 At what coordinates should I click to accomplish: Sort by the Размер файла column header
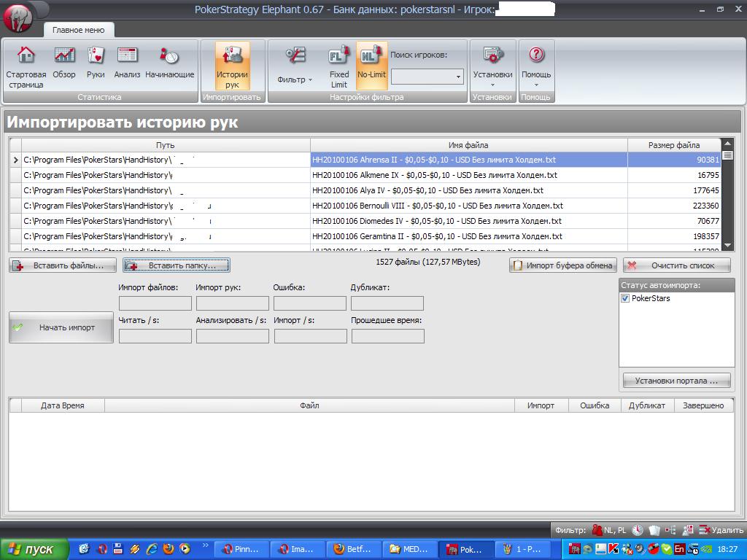tap(673, 145)
